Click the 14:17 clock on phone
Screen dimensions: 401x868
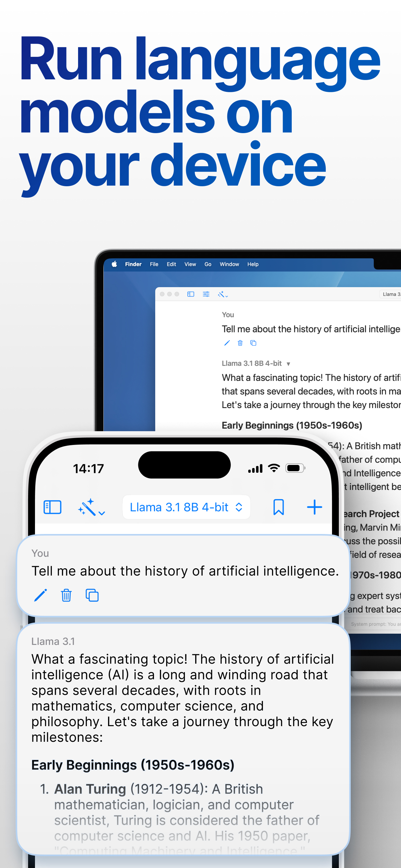coord(89,468)
